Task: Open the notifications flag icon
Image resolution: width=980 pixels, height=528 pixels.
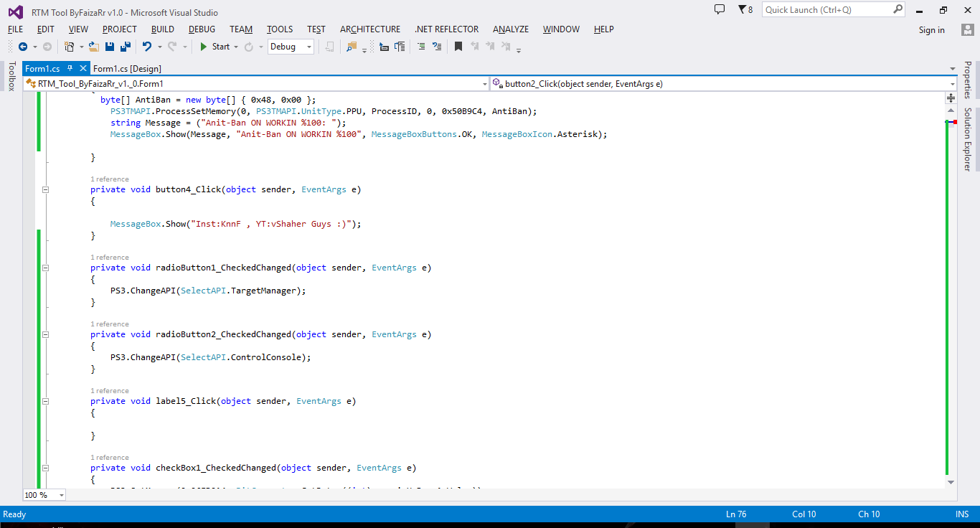Action: (x=743, y=9)
